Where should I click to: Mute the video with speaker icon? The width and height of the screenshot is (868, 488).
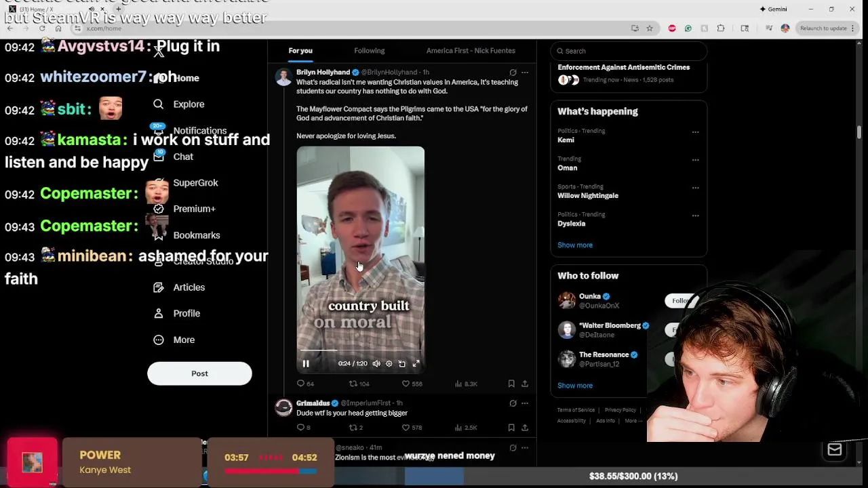click(x=376, y=364)
